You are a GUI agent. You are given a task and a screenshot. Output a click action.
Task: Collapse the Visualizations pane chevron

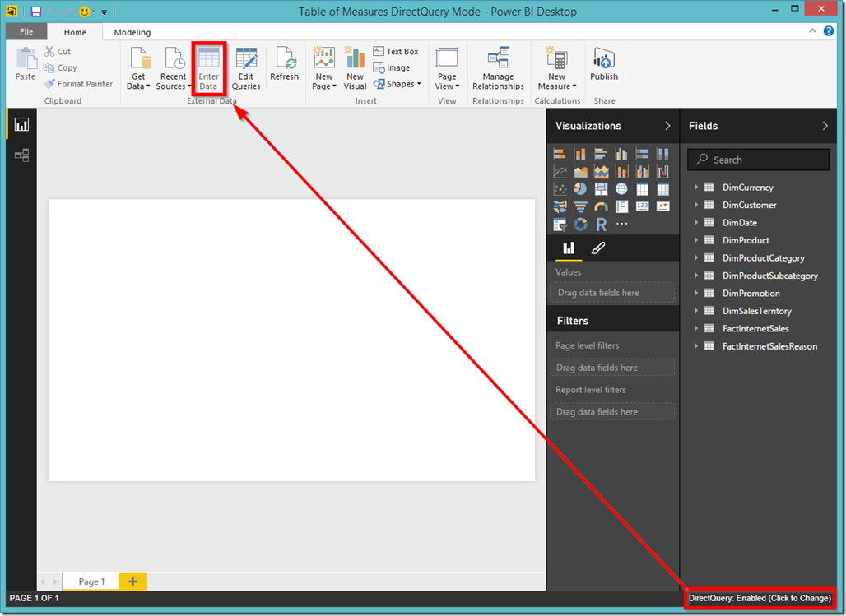pyautogui.click(x=667, y=126)
